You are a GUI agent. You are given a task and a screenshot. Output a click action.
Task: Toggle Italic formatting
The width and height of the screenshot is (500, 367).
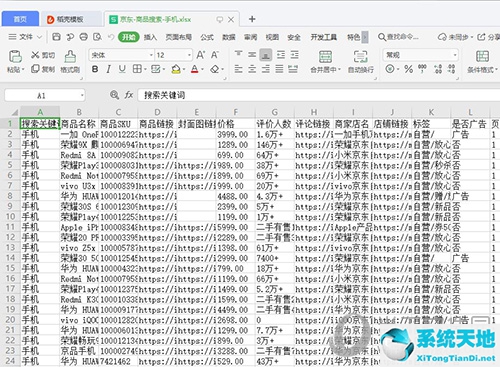[109, 69]
